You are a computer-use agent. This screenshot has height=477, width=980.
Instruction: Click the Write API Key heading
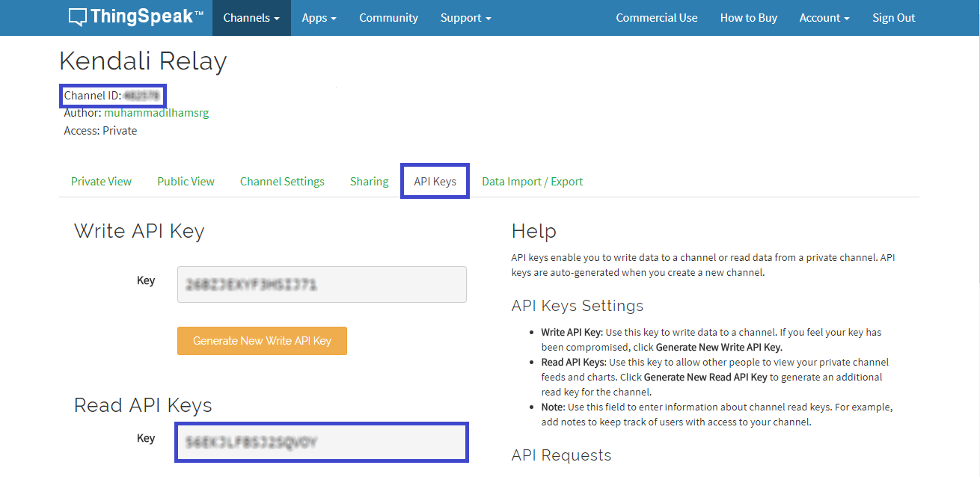point(139,231)
